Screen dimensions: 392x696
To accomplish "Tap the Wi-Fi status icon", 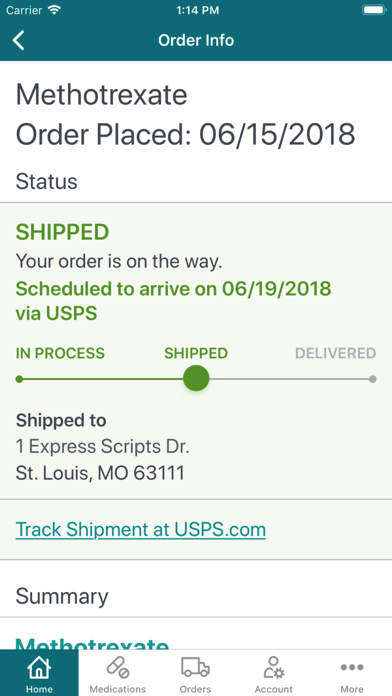I will click(x=55, y=10).
